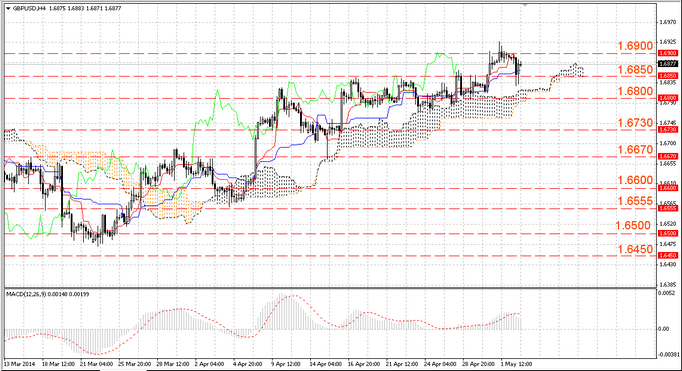The image size is (682, 371).
Task: Expand the triangle beside the GBPUSD,H4 title
Action: click(9, 8)
